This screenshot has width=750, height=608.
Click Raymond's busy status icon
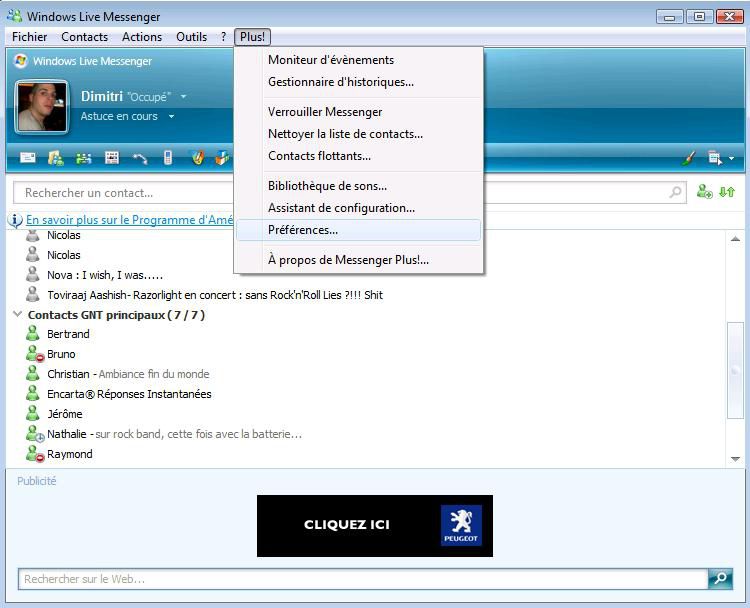tap(34, 454)
